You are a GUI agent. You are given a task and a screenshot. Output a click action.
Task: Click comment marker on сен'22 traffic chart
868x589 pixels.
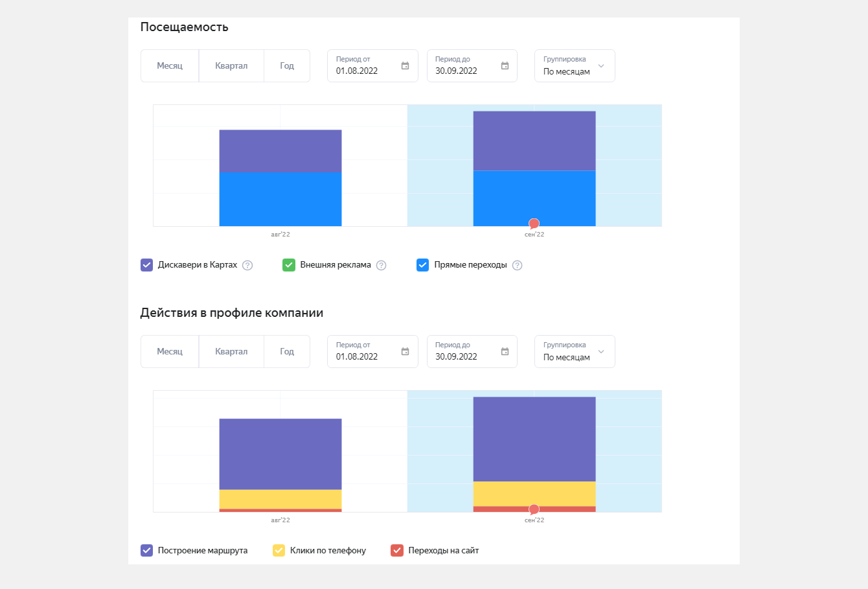(534, 224)
